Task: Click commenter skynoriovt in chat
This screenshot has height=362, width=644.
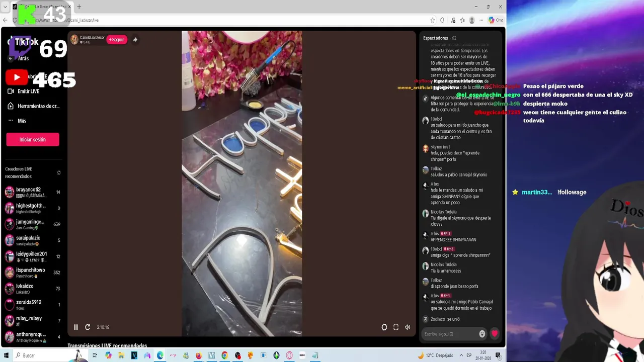Action: [x=440, y=147]
